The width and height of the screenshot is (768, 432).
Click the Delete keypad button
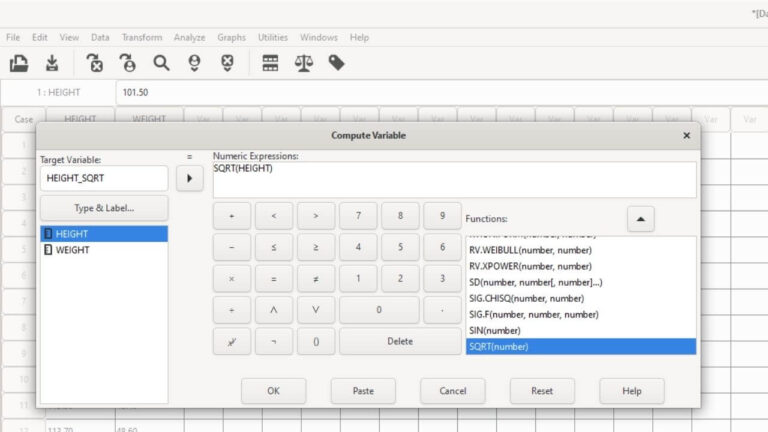[x=400, y=341]
